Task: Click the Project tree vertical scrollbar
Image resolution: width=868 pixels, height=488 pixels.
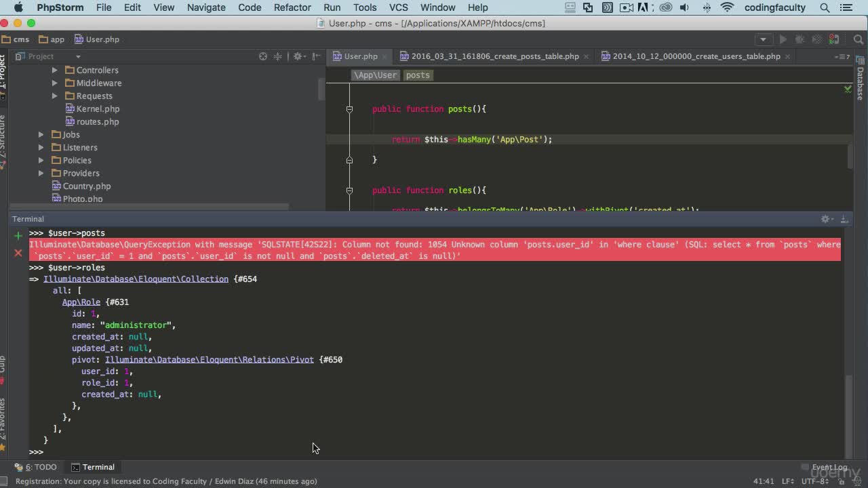Action: tap(321, 88)
